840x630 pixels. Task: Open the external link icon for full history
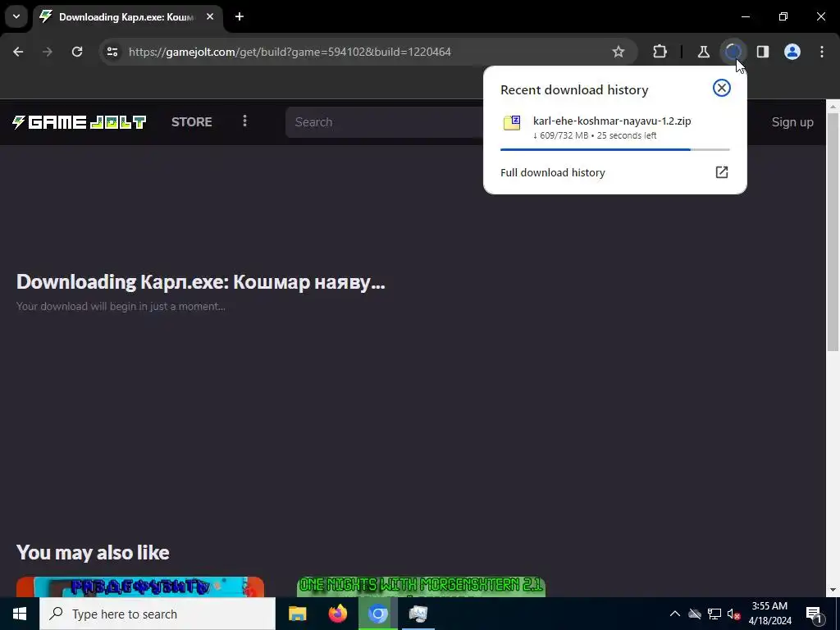[722, 172]
